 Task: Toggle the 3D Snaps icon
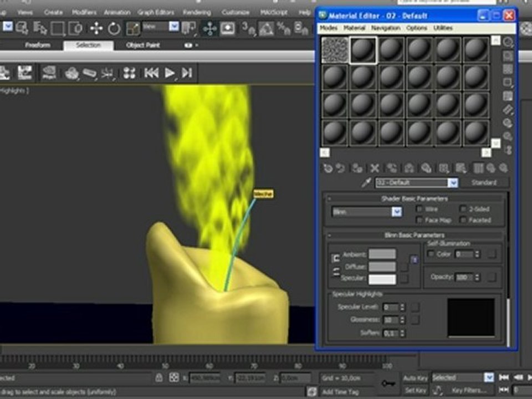[x=248, y=28]
